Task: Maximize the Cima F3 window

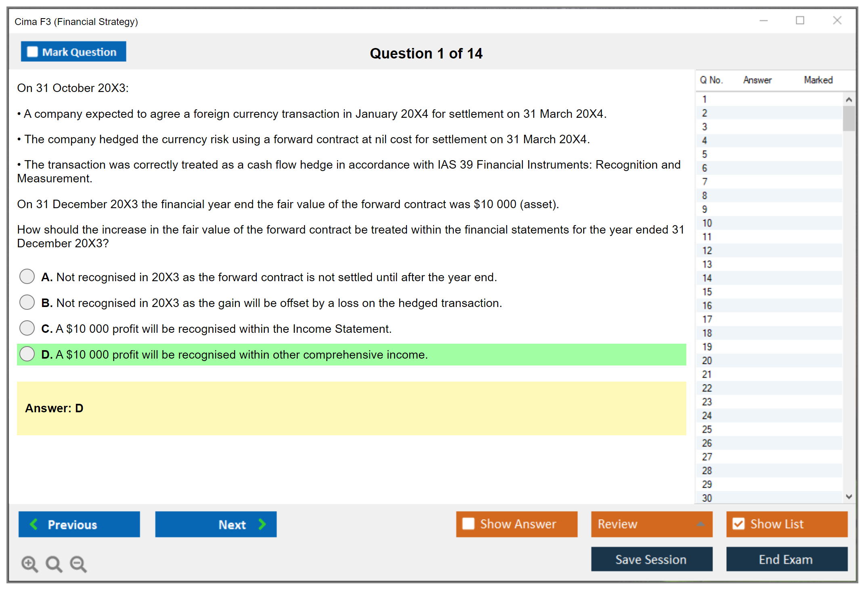Action: point(800,21)
